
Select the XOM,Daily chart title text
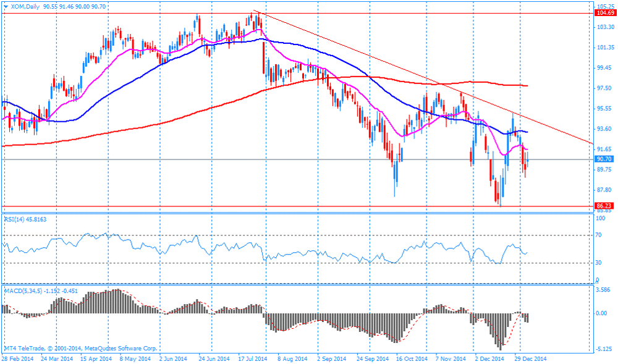(x=25, y=7)
